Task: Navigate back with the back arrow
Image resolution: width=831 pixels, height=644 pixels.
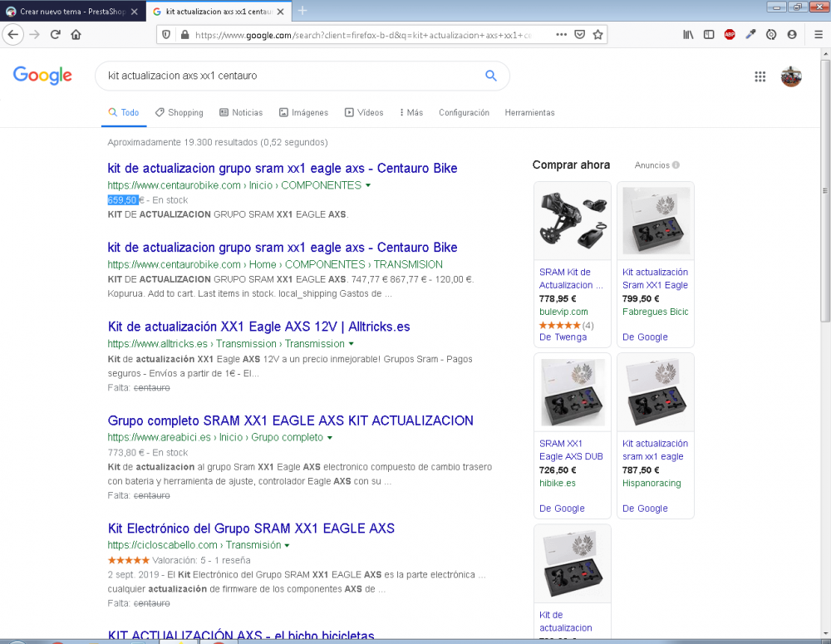Action: (x=12, y=34)
